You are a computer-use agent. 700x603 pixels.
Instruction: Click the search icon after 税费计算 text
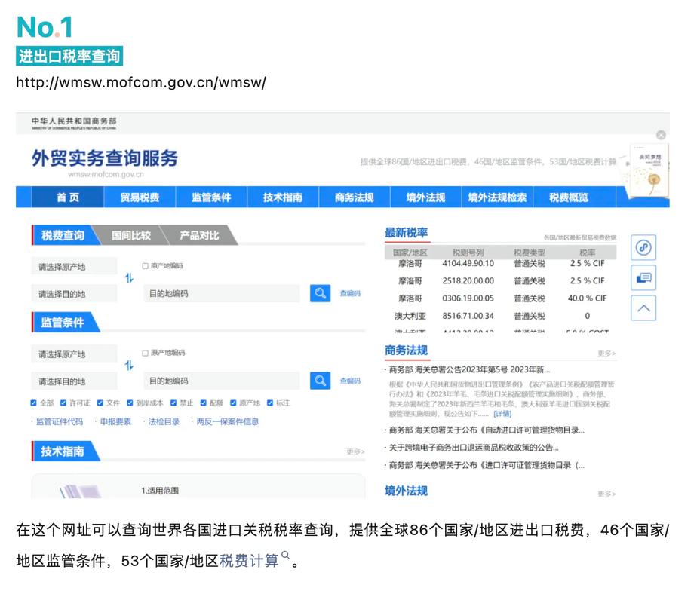(x=285, y=555)
